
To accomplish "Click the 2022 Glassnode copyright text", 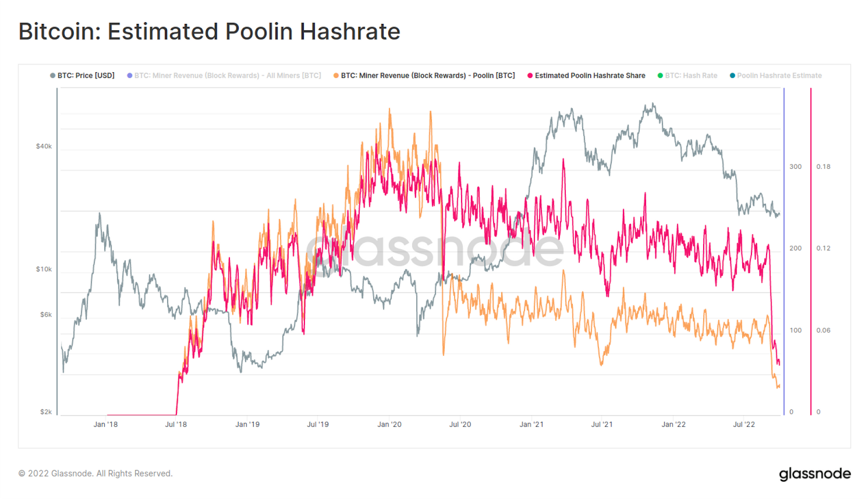I will pos(95,473).
